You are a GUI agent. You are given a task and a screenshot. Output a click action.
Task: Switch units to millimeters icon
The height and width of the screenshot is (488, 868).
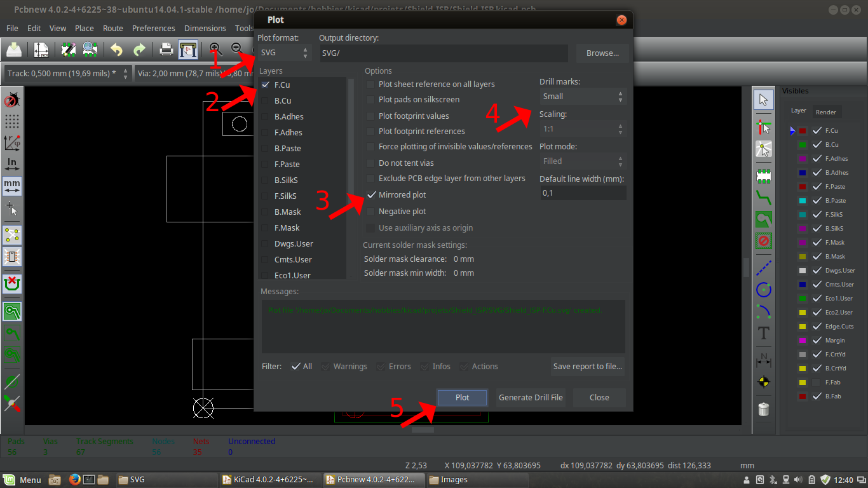click(x=12, y=186)
